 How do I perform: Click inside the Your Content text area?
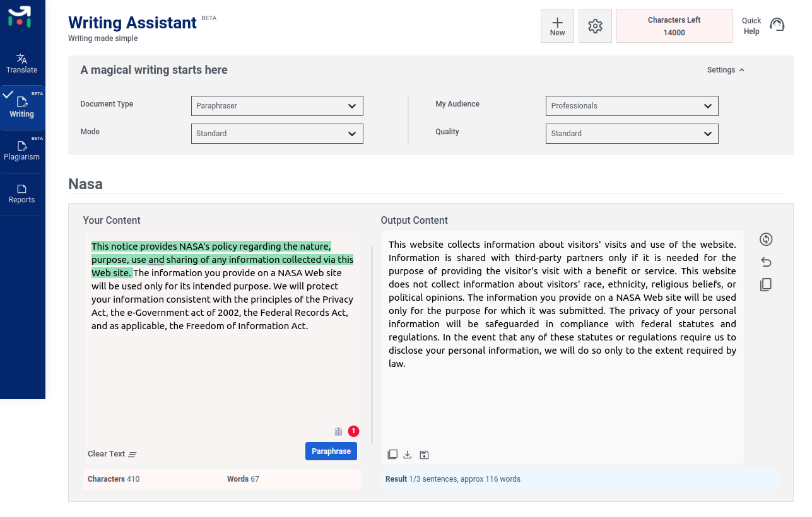coord(221,353)
